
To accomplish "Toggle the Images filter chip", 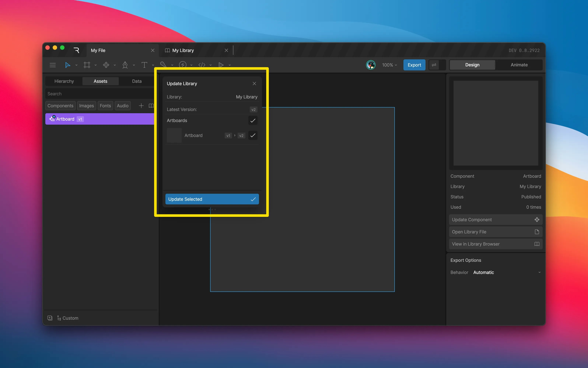I will 86,106.
